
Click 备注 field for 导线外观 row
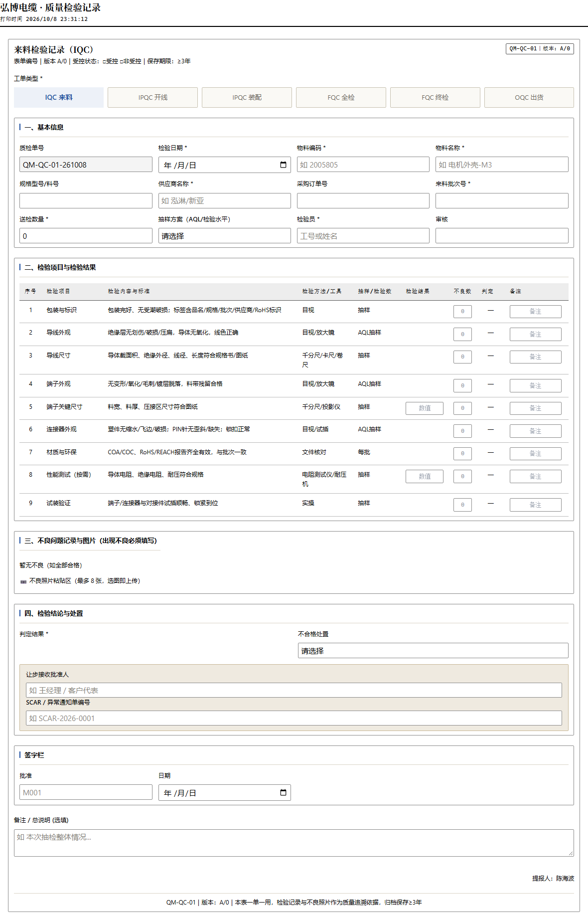pos(535,334)
